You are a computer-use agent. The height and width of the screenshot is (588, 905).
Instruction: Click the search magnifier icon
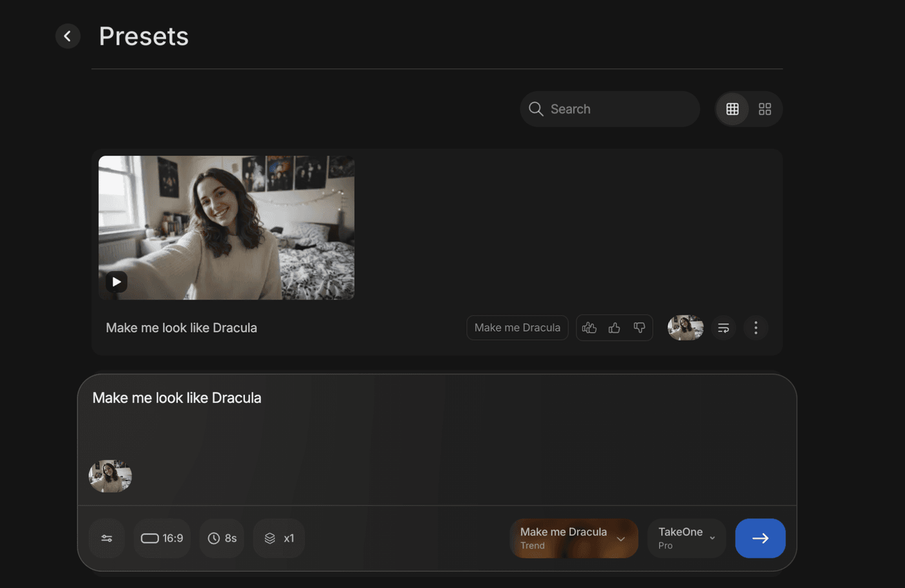pyautogui.click(x=536, y=109)
